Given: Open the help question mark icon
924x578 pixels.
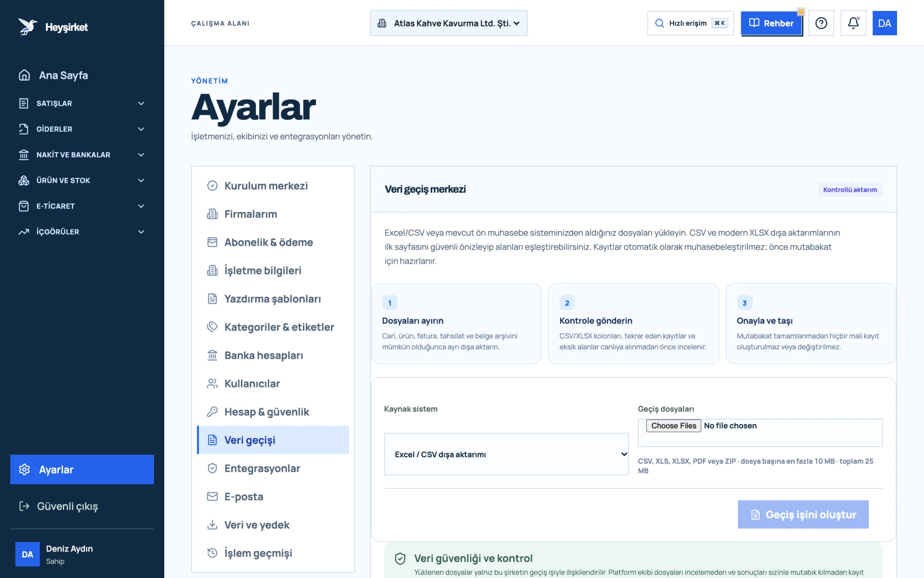Looking at the screenshot, I should coord(821,23).
